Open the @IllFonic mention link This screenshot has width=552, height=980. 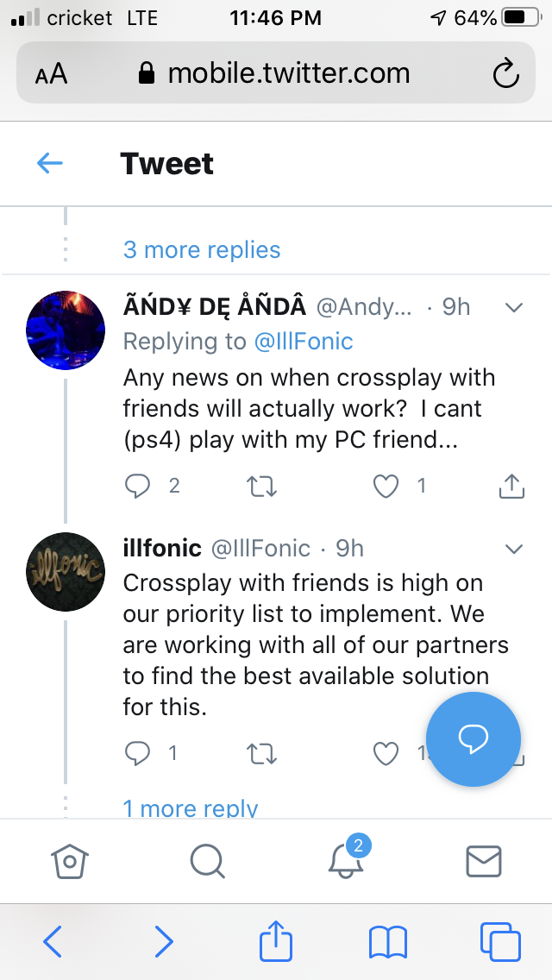coord(303,342)
